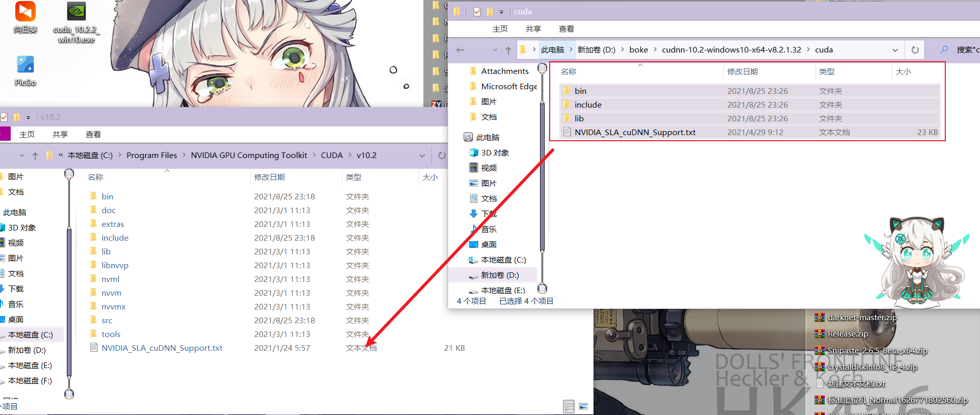
Task: Click the back arrow in cuda window
Action: 460,50
